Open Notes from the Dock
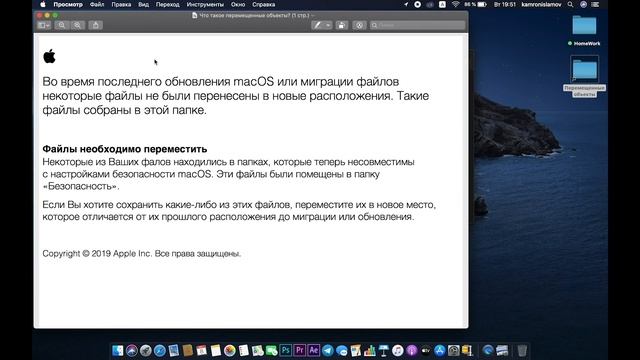The image size is (640, 360). (x=216, y=351)
